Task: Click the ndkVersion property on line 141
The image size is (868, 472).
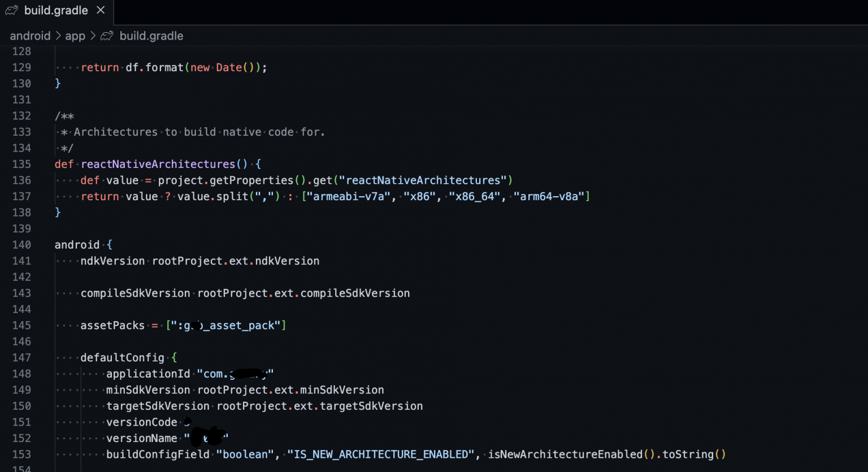Action: coord(112,261)
